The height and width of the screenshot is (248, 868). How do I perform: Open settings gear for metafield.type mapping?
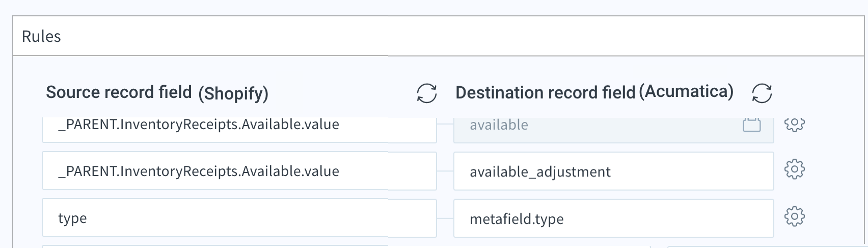click(x=794, y=216)
